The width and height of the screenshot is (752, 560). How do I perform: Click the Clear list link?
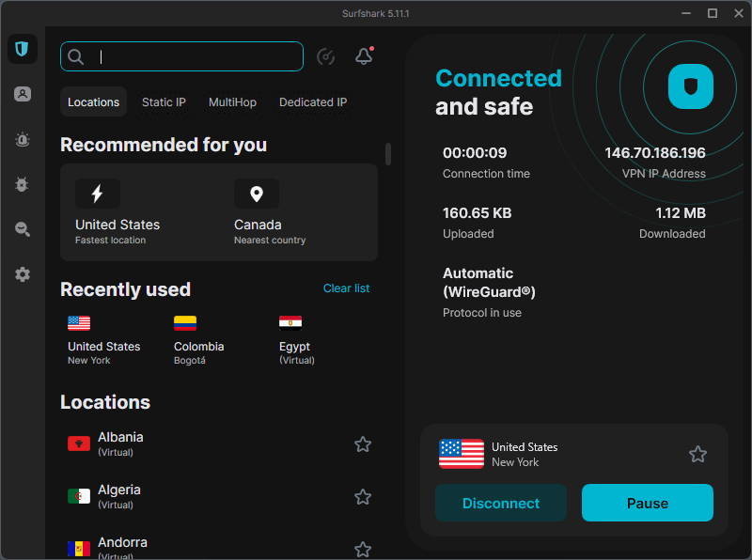(x=346, y=288)
